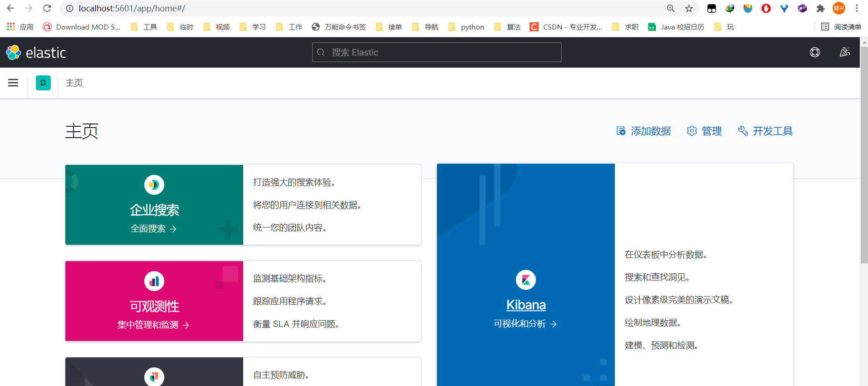The height and width of the screenshot is (386, 868).
Task: Open the D space selector avatar
Action: [43, 83]
